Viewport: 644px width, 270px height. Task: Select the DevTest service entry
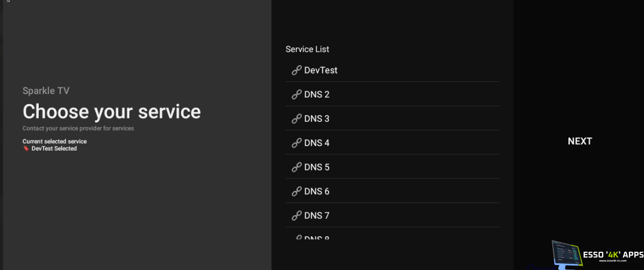tap(321, 70)
